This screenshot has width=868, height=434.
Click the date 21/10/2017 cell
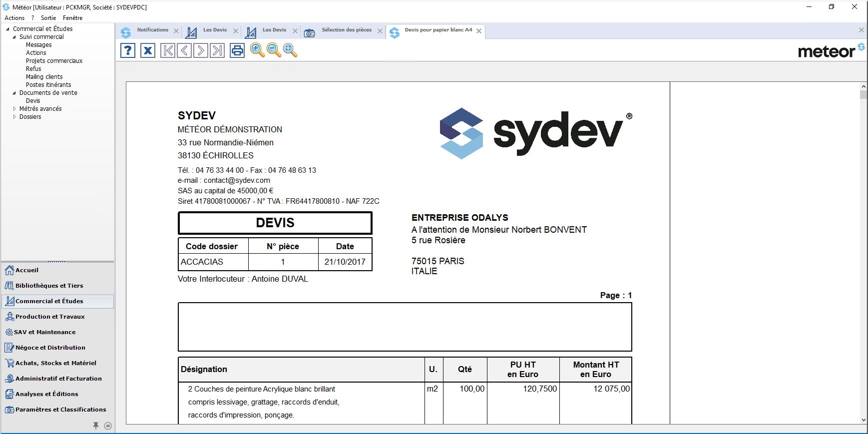pos(345,262)
